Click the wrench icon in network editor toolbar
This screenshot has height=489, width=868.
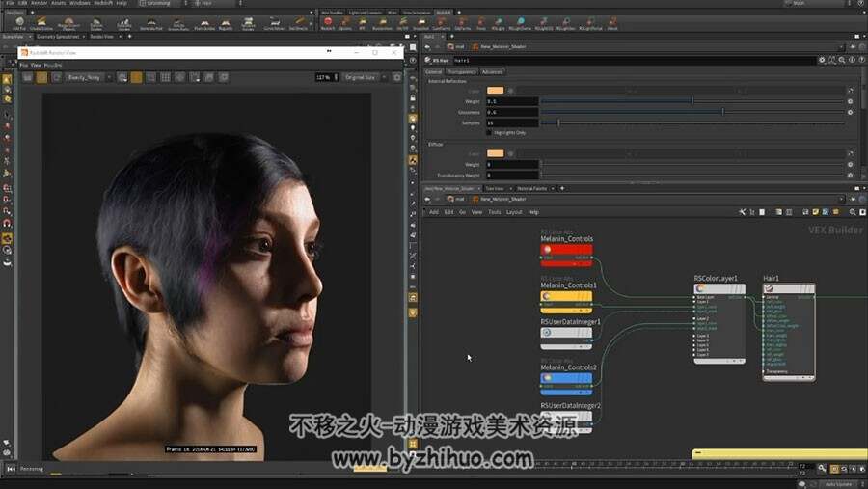click(x=742, y=212)
